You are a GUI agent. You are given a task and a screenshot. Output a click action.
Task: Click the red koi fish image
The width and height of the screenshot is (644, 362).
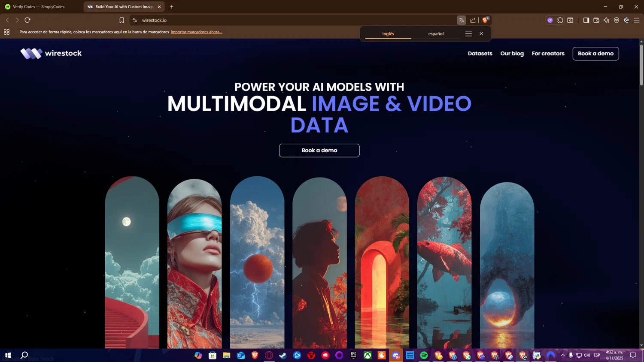coord(444,262)
